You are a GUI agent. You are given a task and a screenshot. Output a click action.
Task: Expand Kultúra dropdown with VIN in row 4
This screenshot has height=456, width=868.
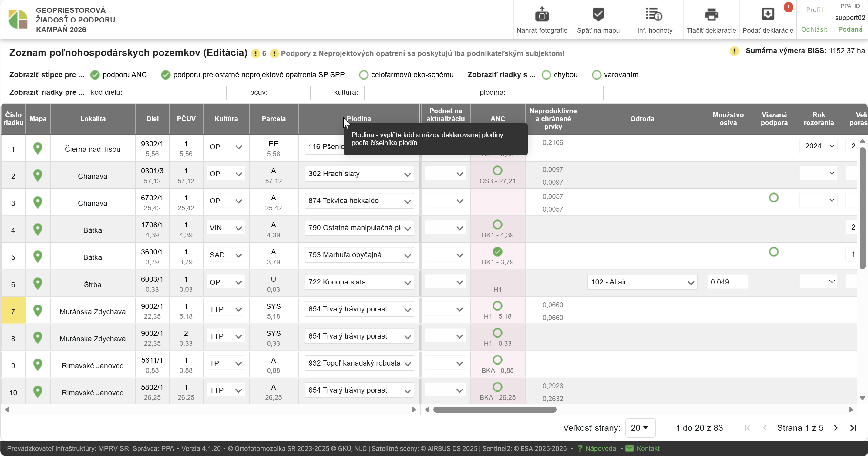tap(238, 228)
